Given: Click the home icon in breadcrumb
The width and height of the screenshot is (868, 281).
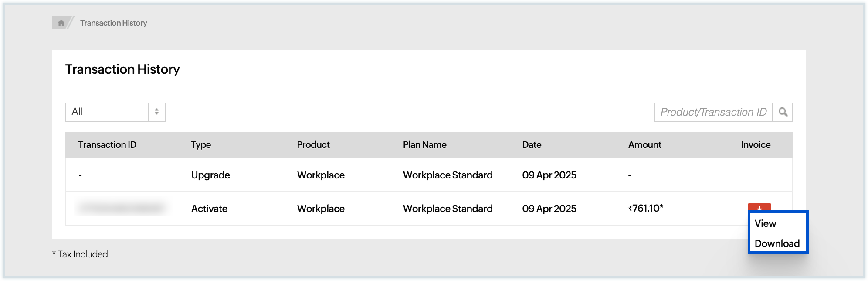Looking at the screenshot, I should coord(61,23).
